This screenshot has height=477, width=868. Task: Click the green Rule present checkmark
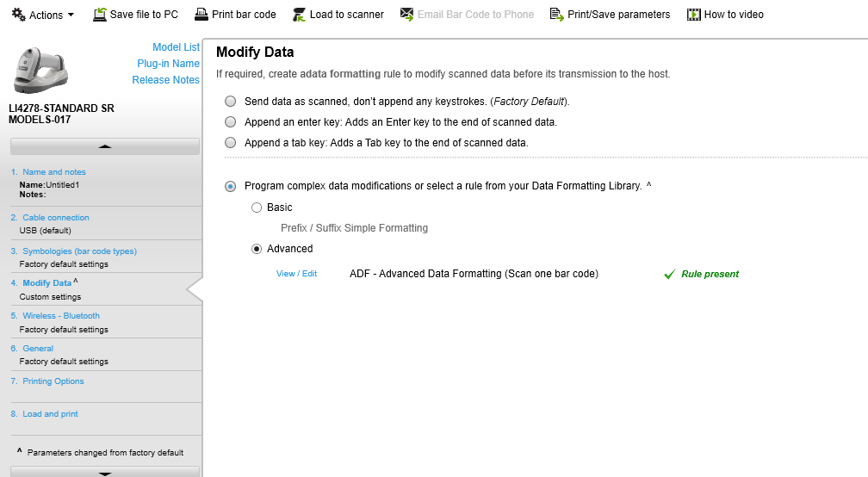coord(669,275)
